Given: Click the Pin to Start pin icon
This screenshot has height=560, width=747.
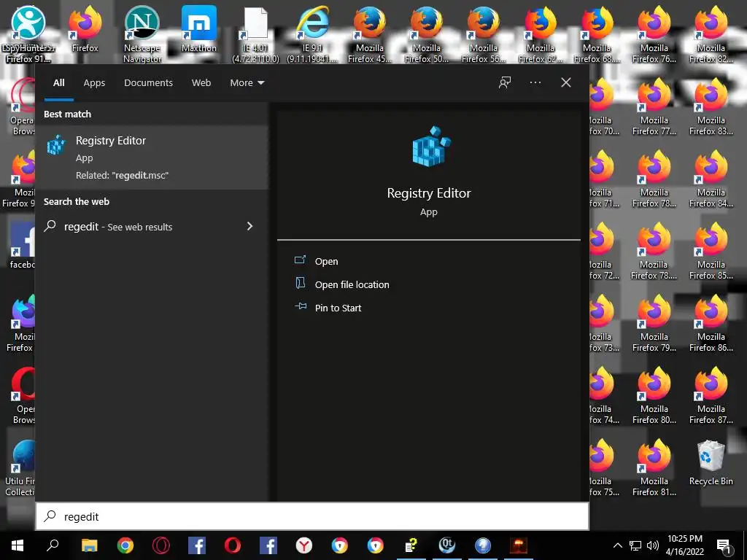Looking at the screenshot, I should (300, 306).
